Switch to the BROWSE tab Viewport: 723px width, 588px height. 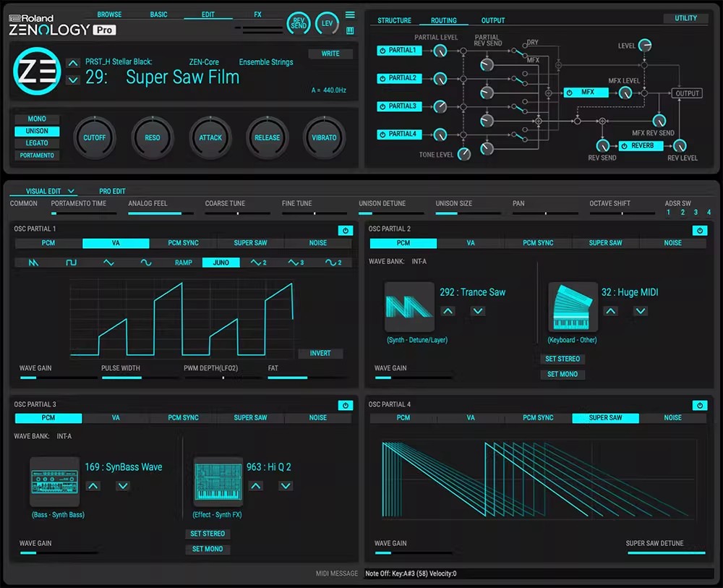(109, 14)
